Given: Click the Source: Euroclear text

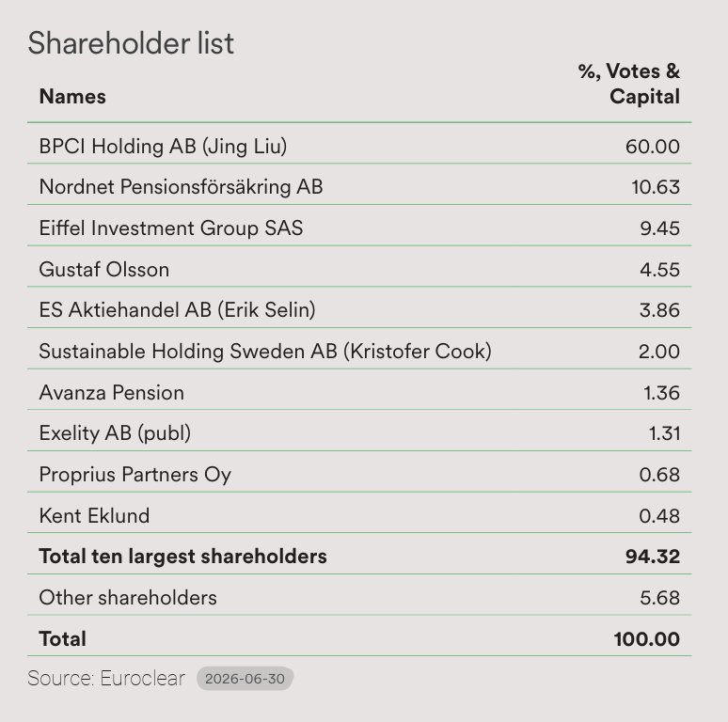Looking at the screenshot, I should coord(106,679).
